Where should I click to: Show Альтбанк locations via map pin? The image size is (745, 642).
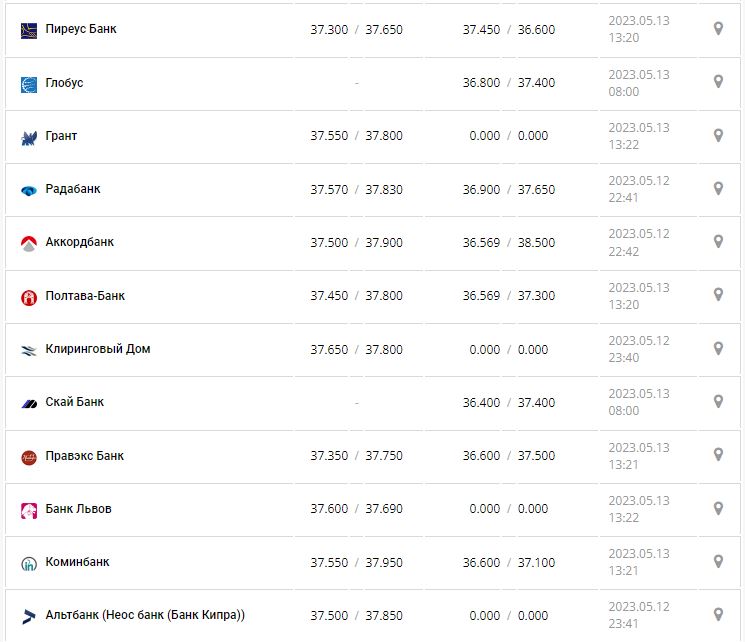718,615
